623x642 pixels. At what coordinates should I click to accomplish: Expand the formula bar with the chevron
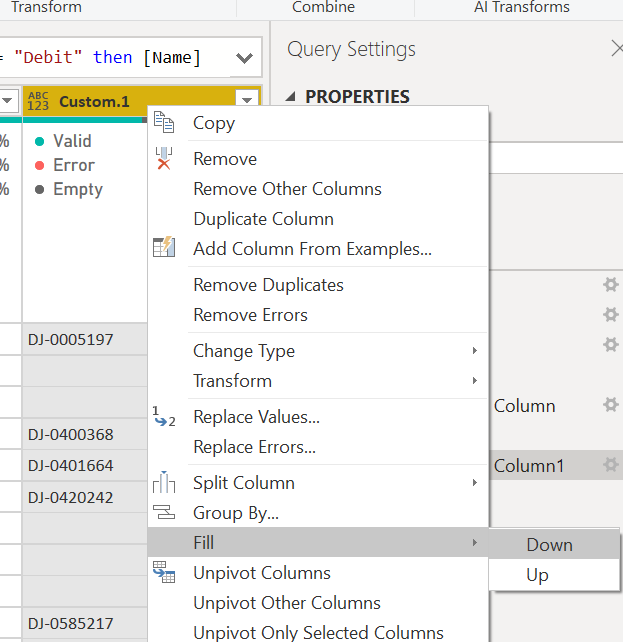(244, 58)
